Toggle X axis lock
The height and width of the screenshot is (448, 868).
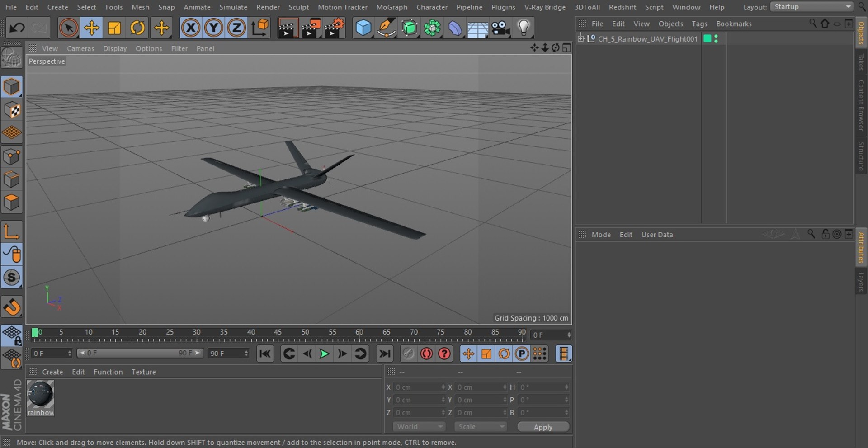(191, 28)
